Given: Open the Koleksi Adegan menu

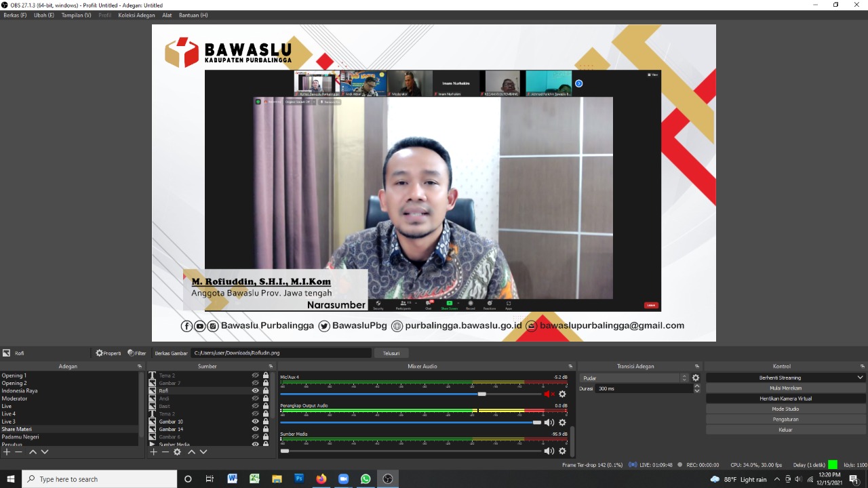Looking at the screenshot, I should point(136,15).
